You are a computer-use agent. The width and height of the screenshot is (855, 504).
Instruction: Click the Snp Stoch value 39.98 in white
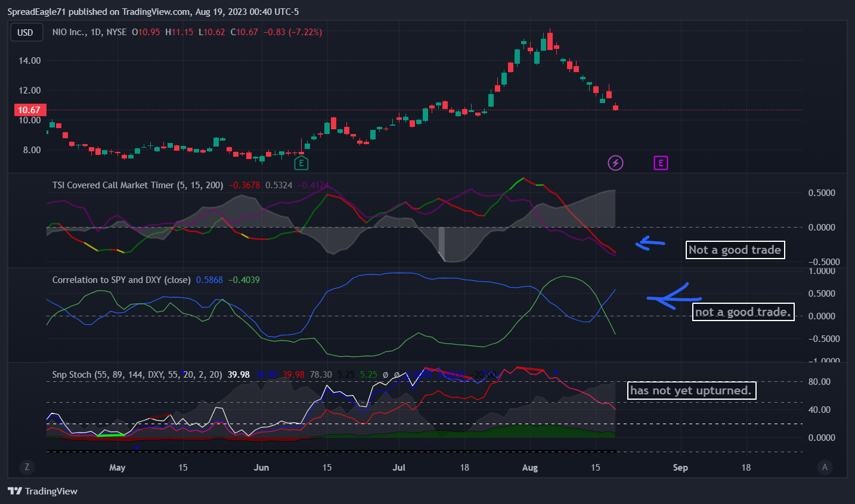(x=238, y=375)
